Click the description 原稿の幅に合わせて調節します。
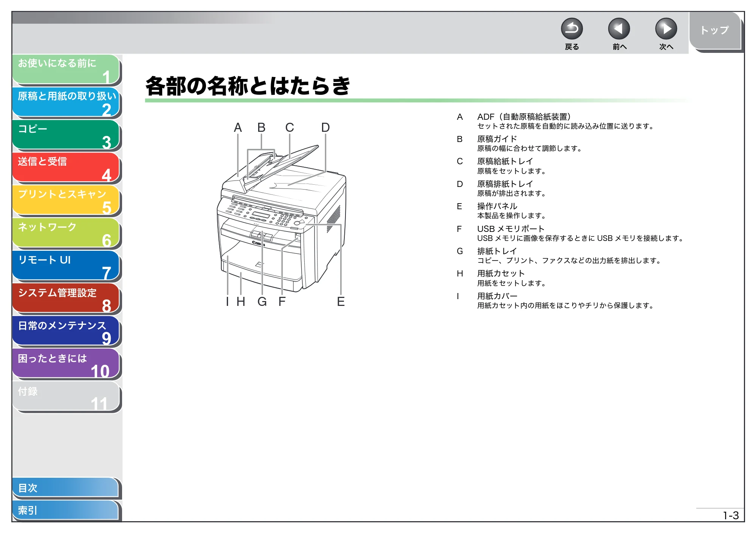This screenshot has width=756, height=534. (x=530, y=148)
